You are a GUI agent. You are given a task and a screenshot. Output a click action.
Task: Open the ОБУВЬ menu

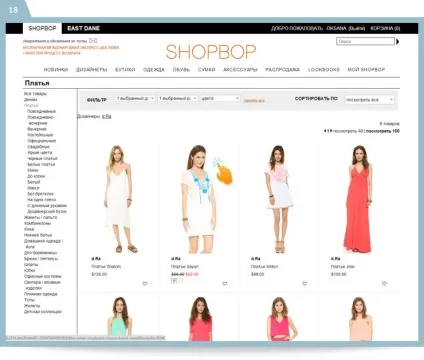click(x=181, y=70)
